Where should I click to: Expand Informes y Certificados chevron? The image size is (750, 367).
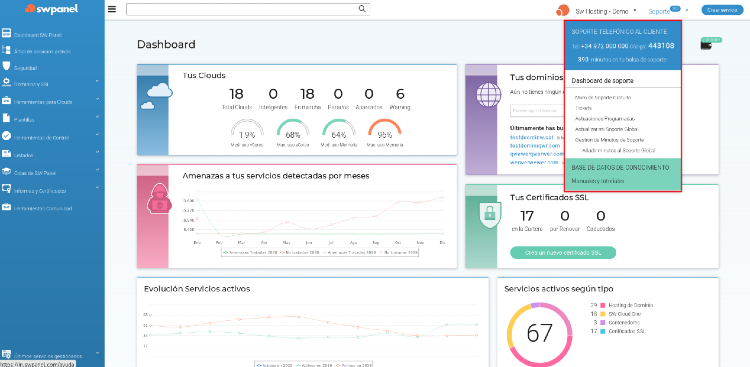pyautogui.click(x=97, y=188)
